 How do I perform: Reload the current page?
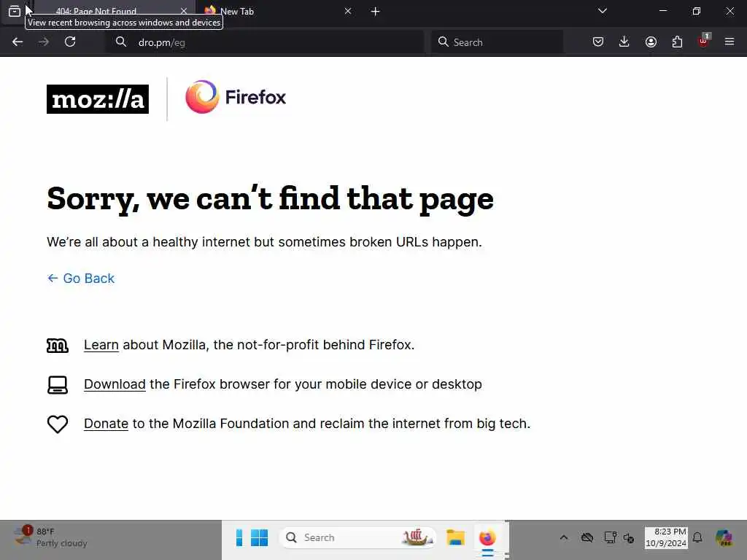[70, 42]
